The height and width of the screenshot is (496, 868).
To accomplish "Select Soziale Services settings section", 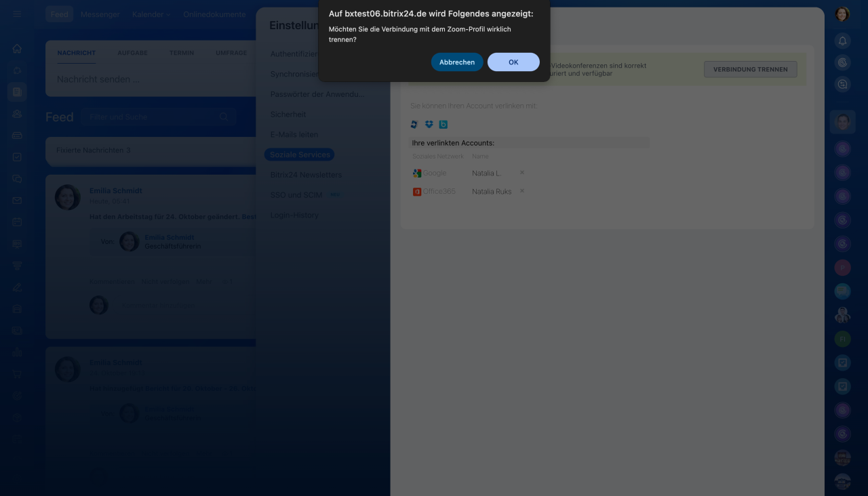I will click(x=300, y=154).
